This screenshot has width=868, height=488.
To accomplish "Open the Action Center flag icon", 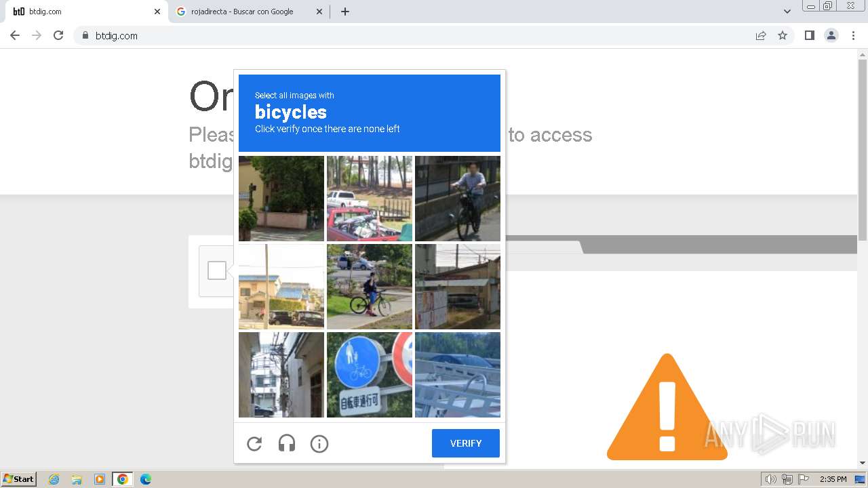I will (804, 479).
